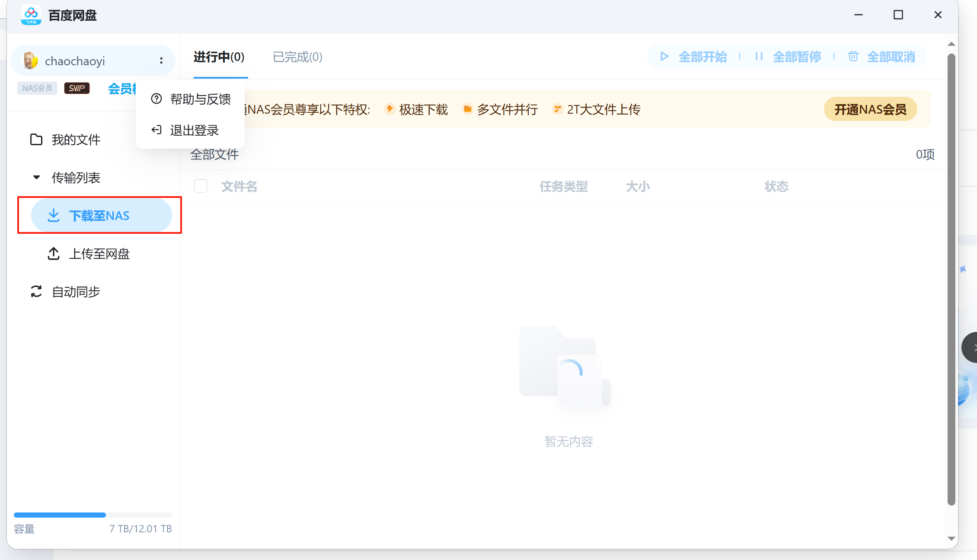Click the 会员 link next to SVIP

coord(121,89)
